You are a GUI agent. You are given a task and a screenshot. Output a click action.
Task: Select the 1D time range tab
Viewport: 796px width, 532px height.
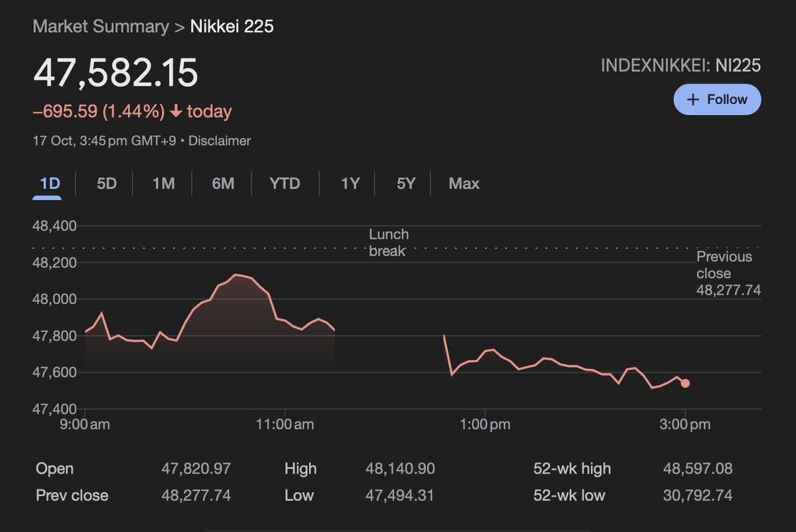coord(50,184)
